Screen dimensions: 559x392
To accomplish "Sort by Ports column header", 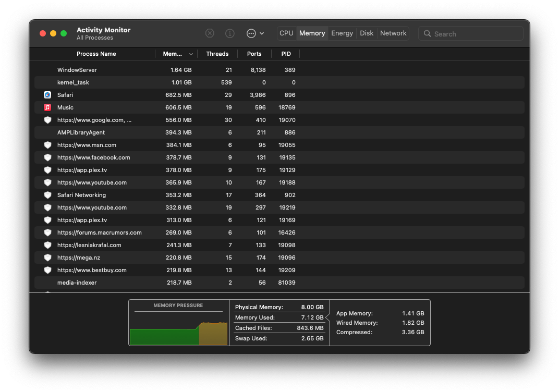I will point(254,54).
